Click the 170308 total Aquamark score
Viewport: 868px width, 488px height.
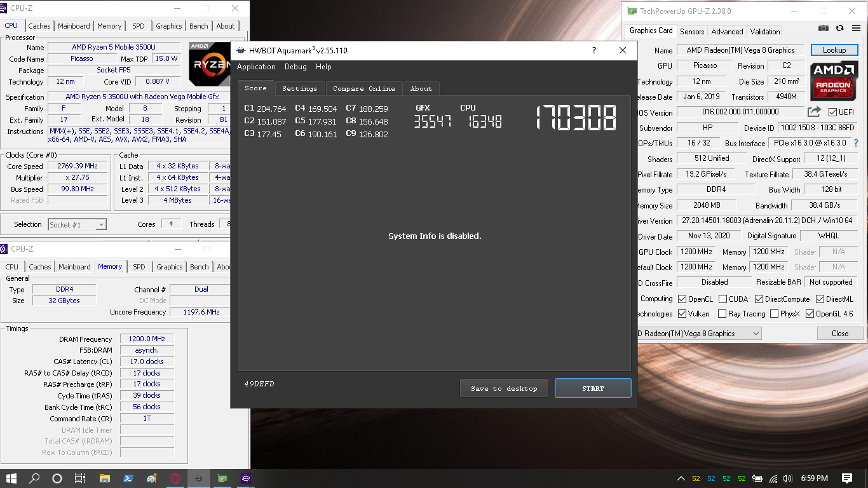[x=576, y=118]
